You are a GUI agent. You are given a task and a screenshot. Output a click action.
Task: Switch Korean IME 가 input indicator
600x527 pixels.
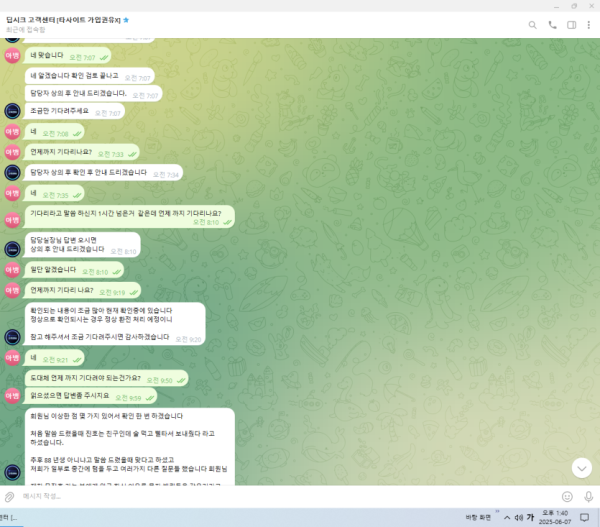tap(530, 517)
